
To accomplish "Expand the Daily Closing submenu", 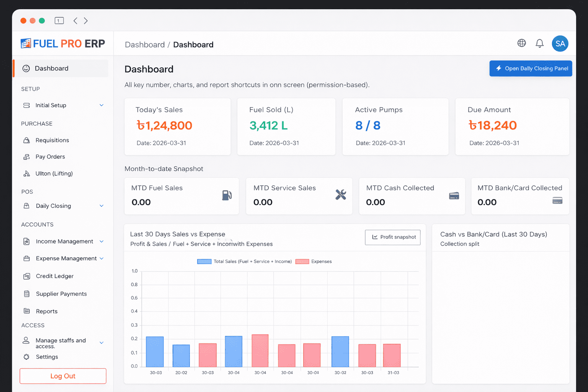I will click(101, 206).
